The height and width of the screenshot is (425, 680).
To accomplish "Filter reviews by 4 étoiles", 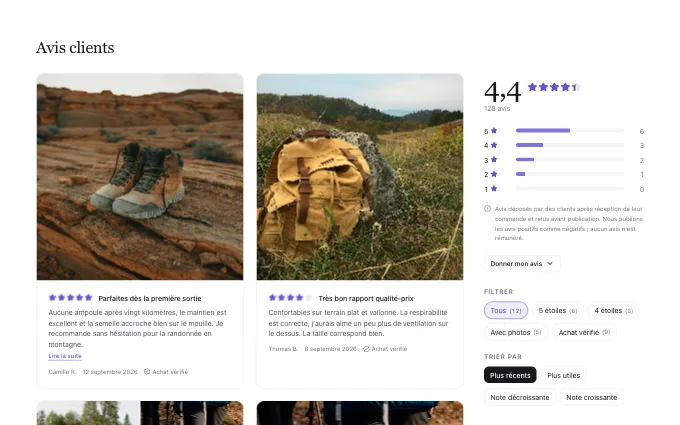I will 613,311.
